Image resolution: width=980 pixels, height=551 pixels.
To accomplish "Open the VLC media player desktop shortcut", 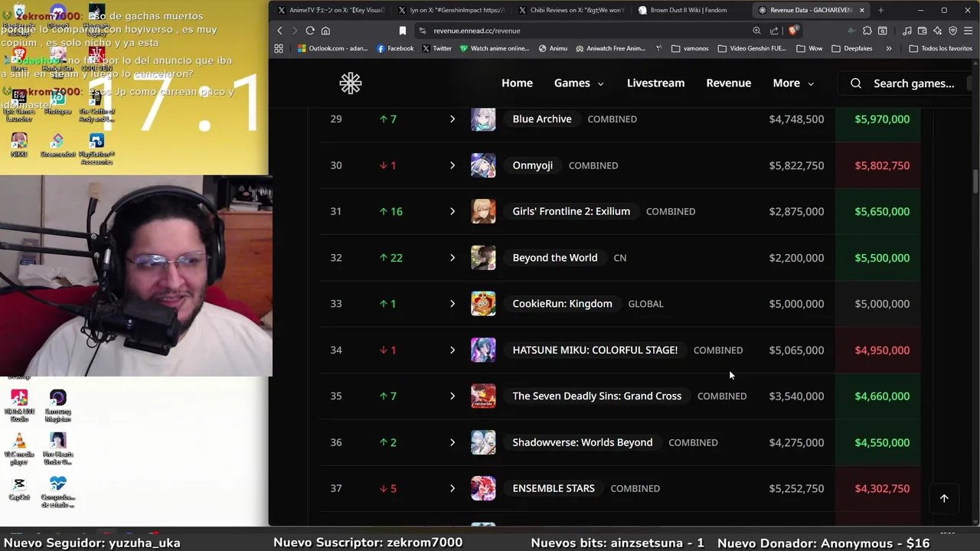I will [x=19, y=449].
